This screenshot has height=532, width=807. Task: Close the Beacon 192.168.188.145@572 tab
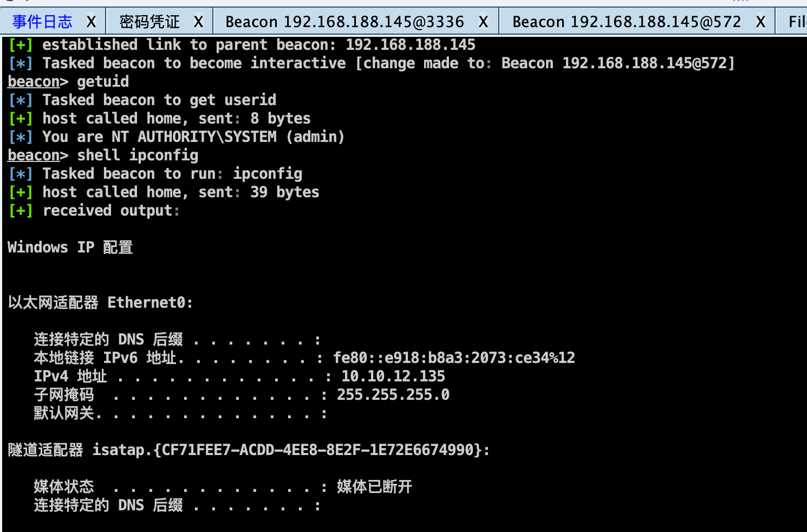click(x=761, y=22)
